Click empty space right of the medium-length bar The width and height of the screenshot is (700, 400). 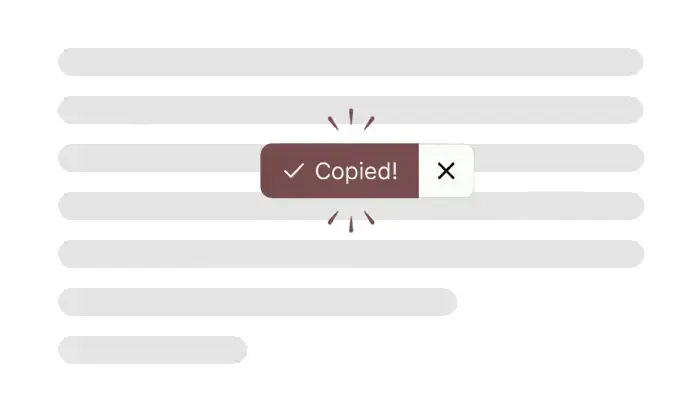point(560,302)
